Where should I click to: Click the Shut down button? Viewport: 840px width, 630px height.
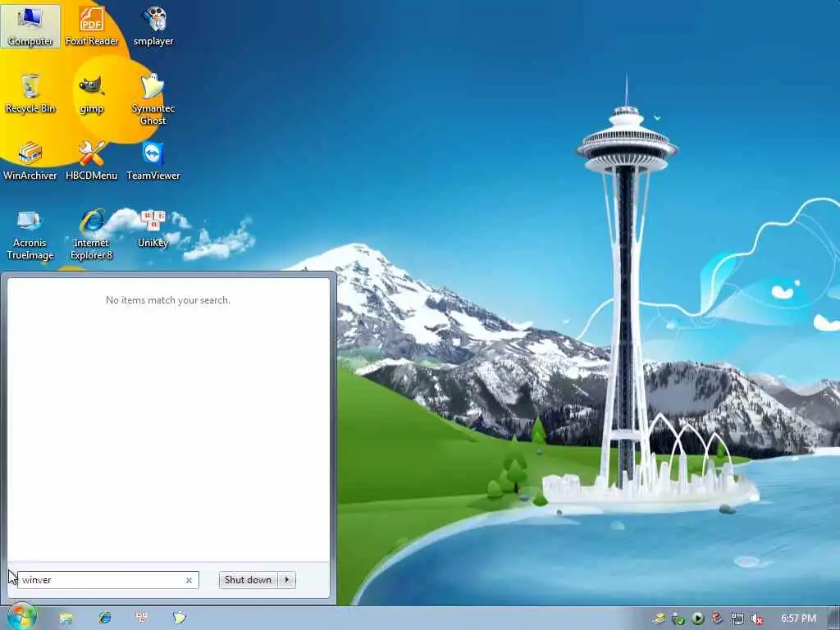248,580
